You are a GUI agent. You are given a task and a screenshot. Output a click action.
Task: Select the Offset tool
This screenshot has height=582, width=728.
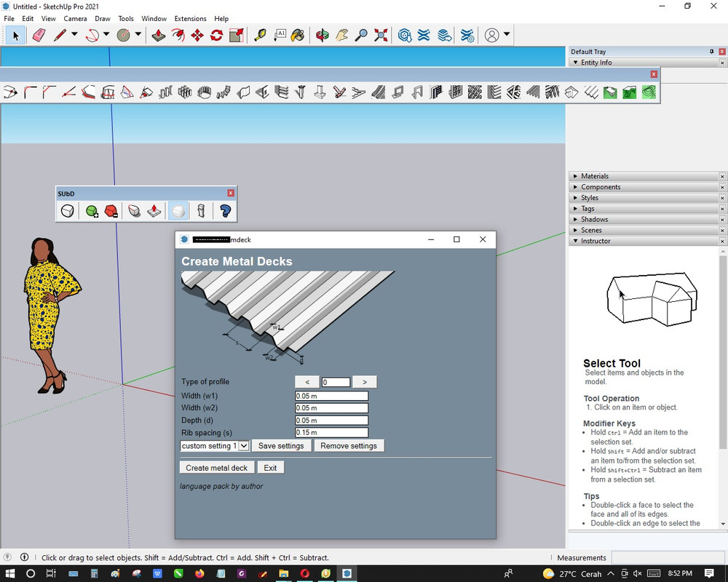(x=178, y=35)
